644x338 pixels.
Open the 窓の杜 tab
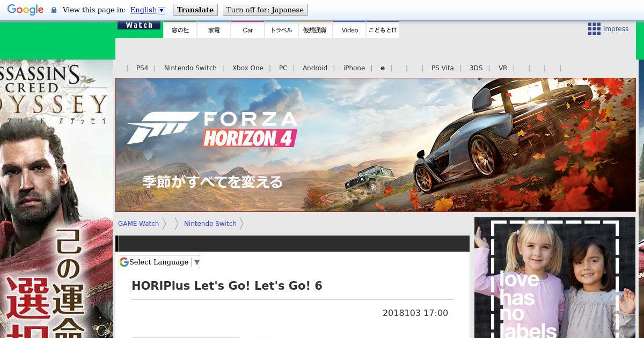pos(180,30)
